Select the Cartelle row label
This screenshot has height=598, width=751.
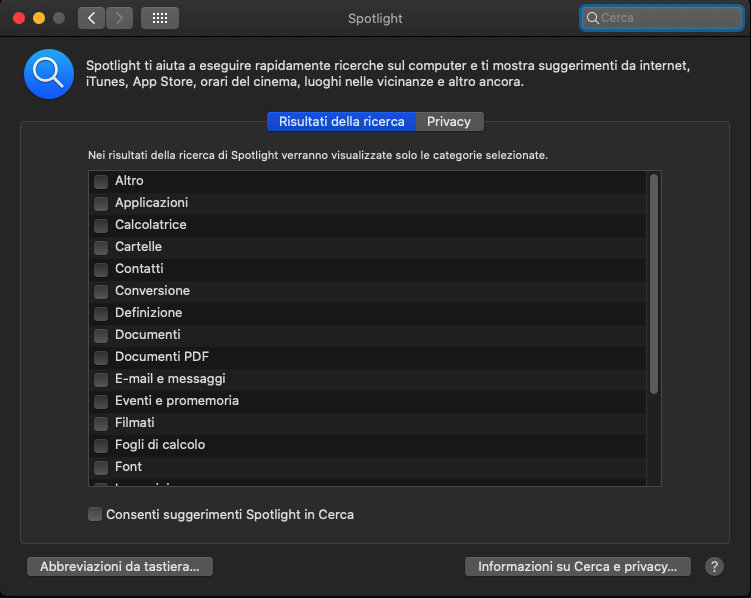pyautogui.click(x=138, y=247)
